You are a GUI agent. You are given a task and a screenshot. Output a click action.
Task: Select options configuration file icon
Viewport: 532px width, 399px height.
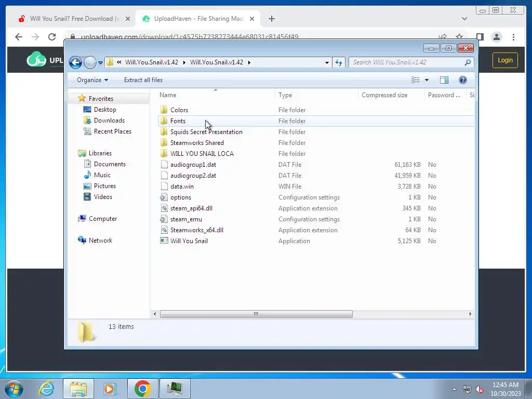pyautogui.click(x=164, y=197)
